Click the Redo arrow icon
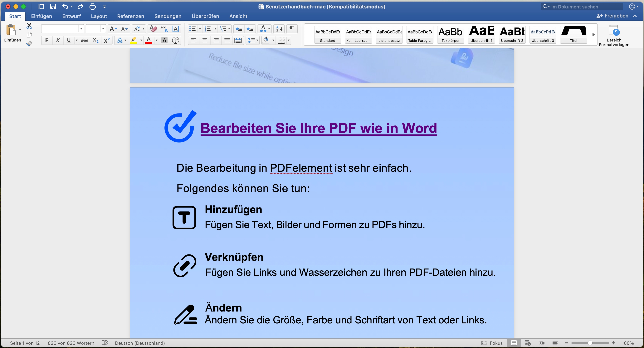Image resolution: width=644 pixels, height=348 pixels. (x=80, y=7)
